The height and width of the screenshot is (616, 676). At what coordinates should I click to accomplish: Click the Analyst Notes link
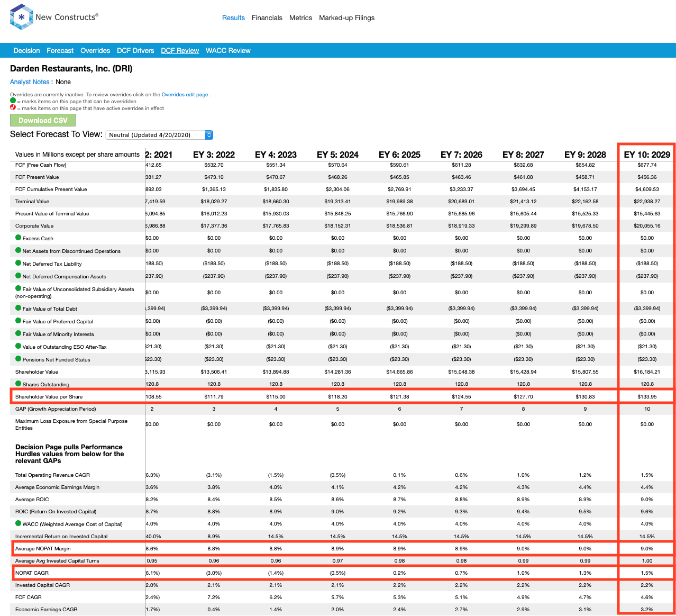tap(30, 82)
